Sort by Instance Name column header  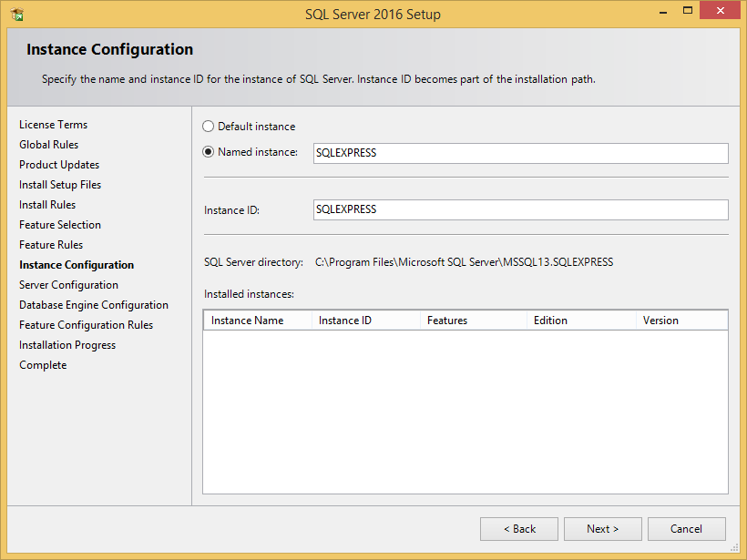(258, 321)
